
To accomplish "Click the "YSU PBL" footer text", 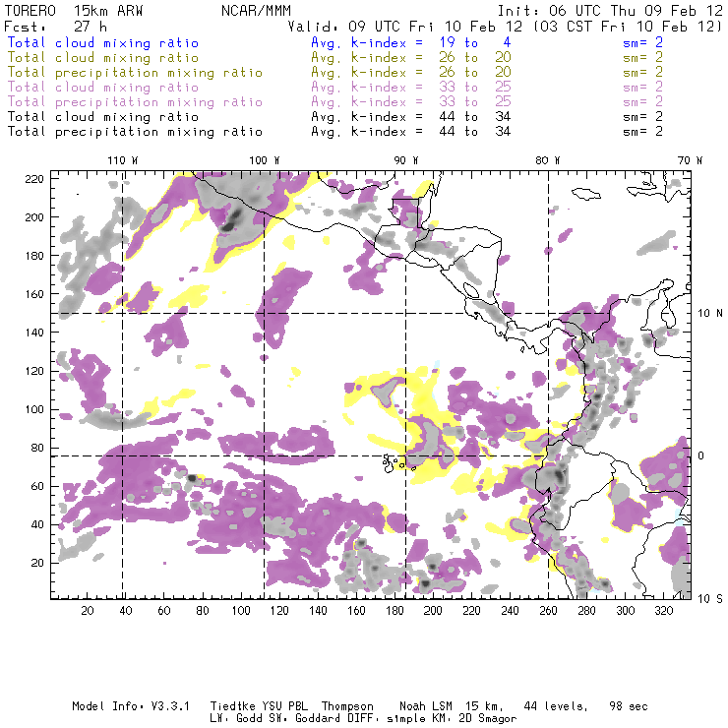I will point(284,706).
